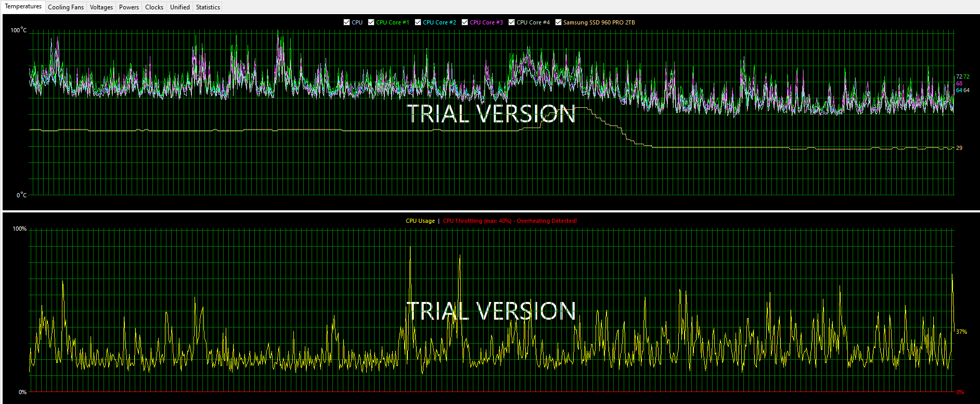The width and height of the screenshot is (980, 404).
Task: View the Clocks tab
Action: point(154,7)
